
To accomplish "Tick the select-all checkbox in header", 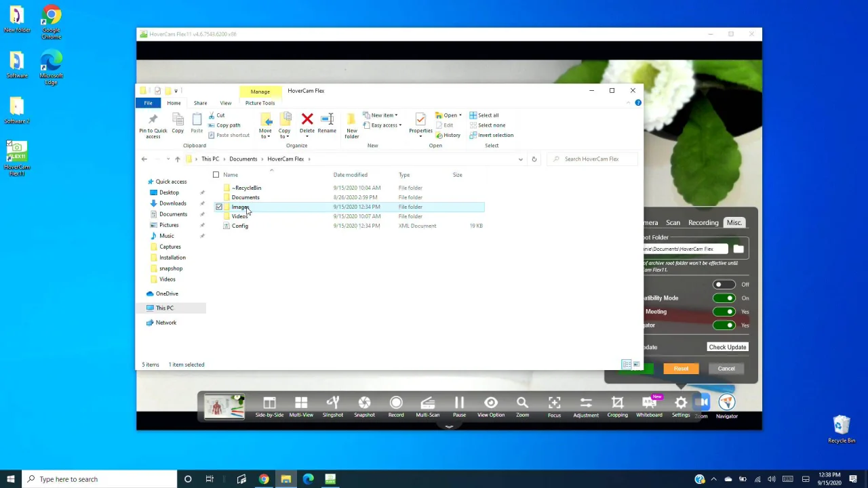I will pyautogui.click(x=216, y=175).
